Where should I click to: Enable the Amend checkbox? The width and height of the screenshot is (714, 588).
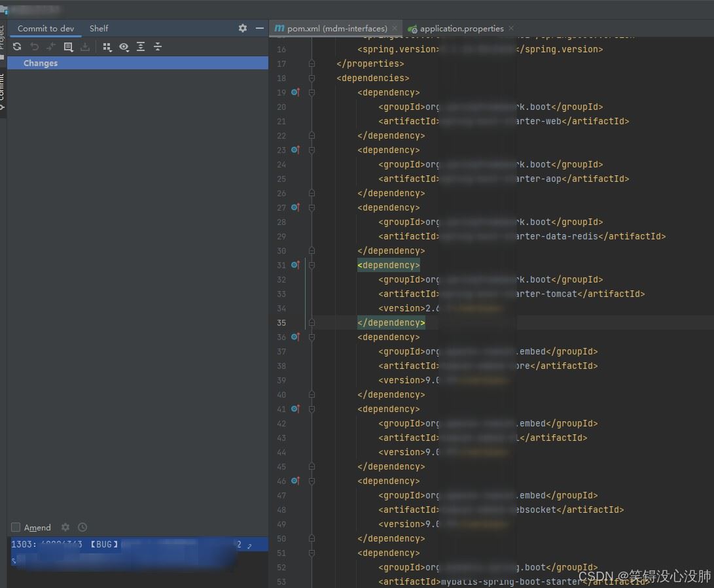coord(16,528)
